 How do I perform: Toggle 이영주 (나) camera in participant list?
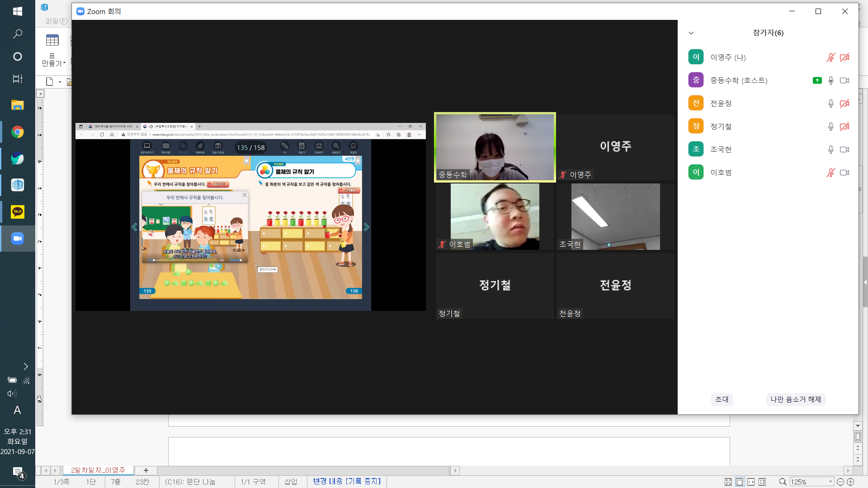pos(844,57)
